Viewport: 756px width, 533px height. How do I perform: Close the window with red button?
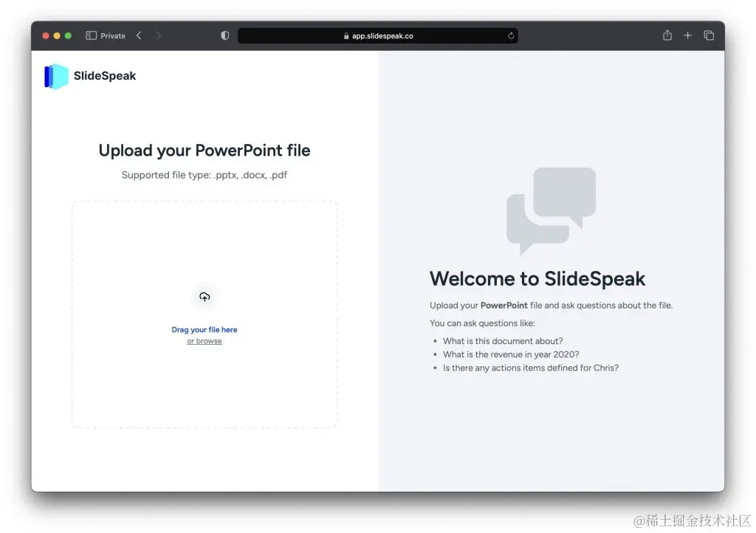tap(46, 35)
